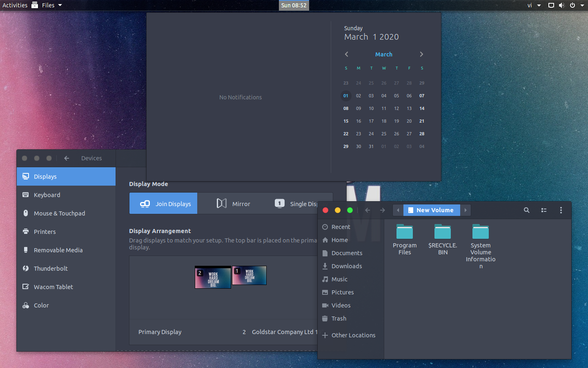
Task: Click the Activities button
Action: click(x=15, y=5)
